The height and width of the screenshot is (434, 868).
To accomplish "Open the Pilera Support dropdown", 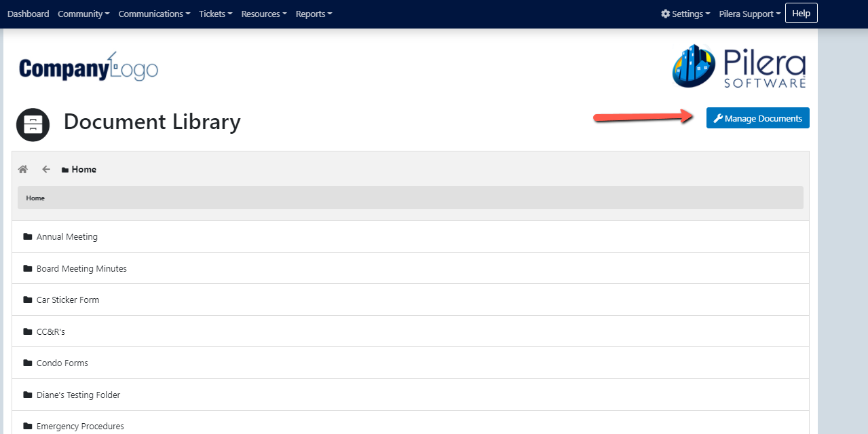I will (750, 14).
